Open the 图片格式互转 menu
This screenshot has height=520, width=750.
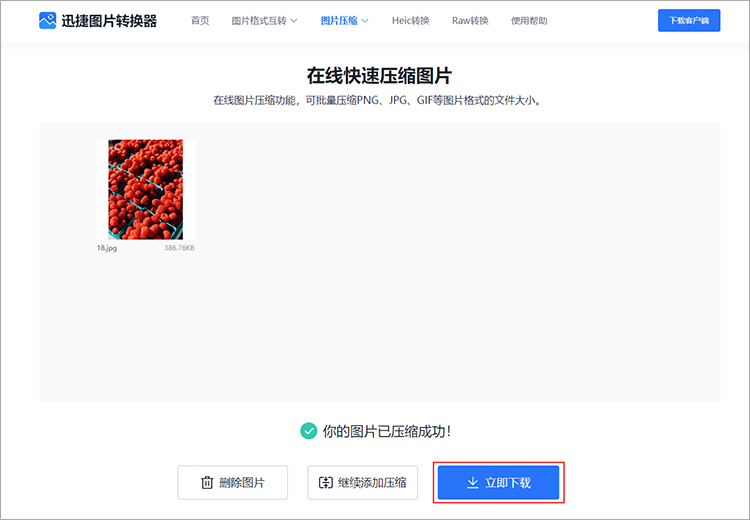point(265,21)
